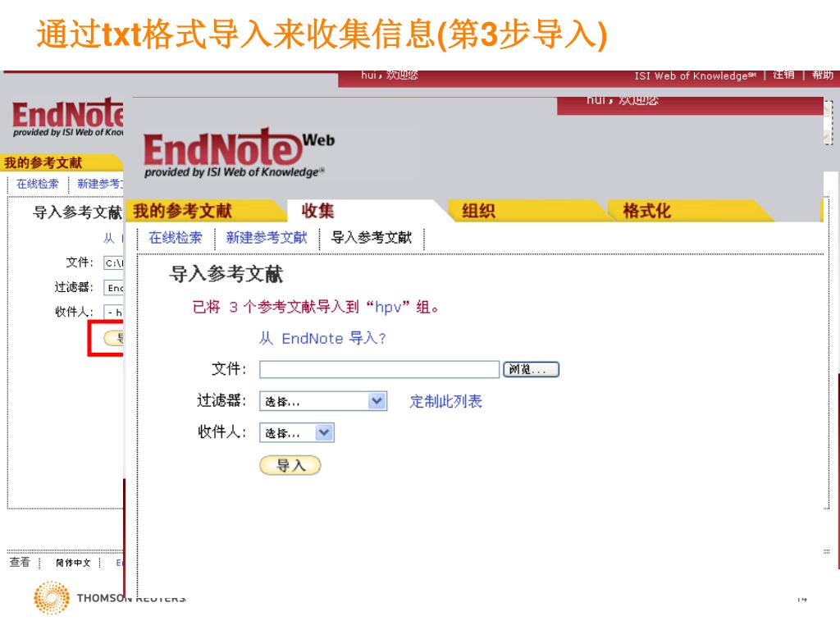
Task: Click the 注销 logout link
Action: coord(783,75)
